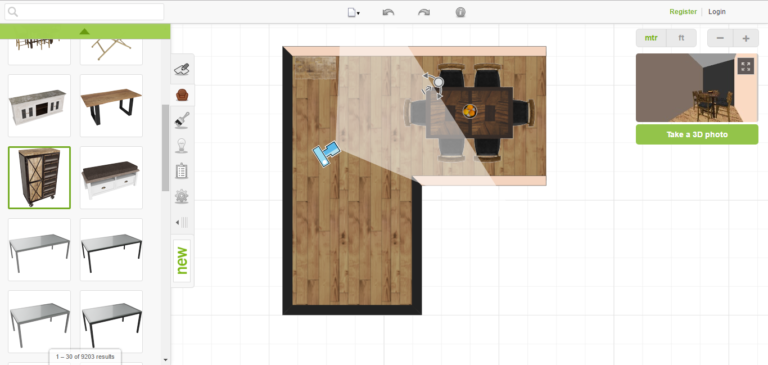
Task: Select the room construction trowel tool
Action: coord(182,70)
